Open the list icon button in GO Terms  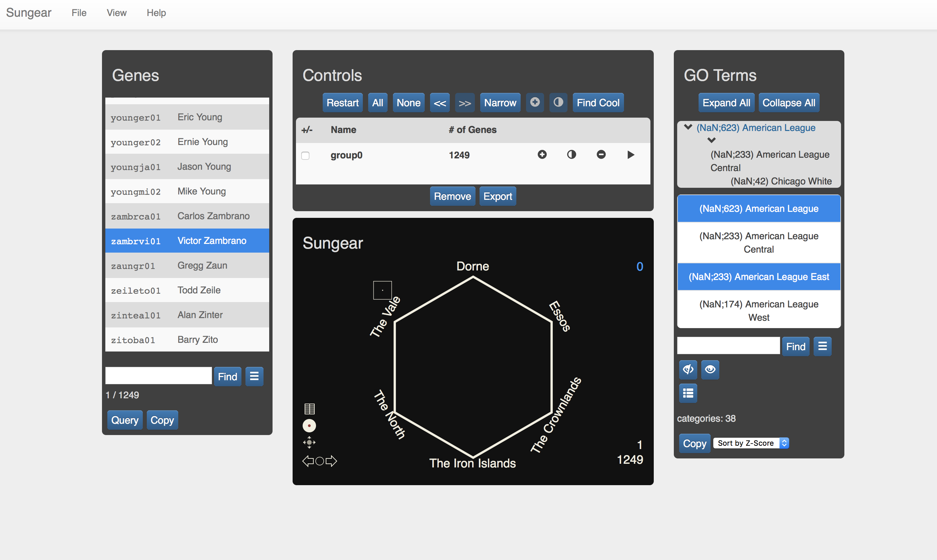click(x=688, y=393)
